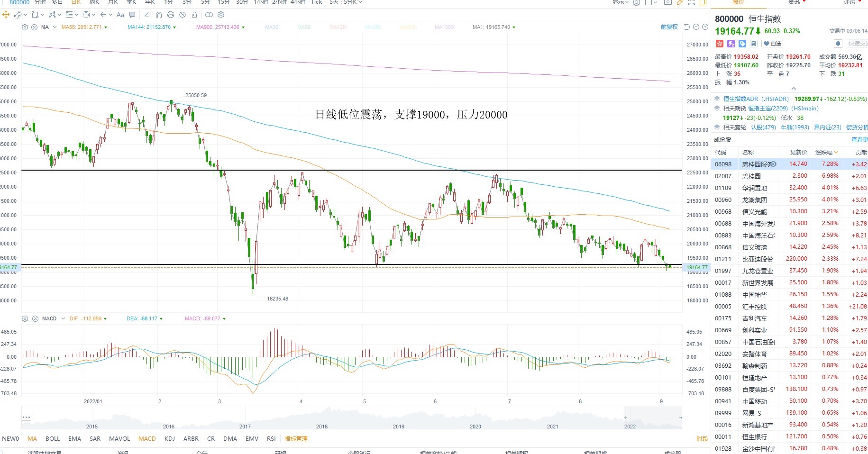Select the pattern wave drawing tool
Screen dimensions: 868x454
pos(52,15)
